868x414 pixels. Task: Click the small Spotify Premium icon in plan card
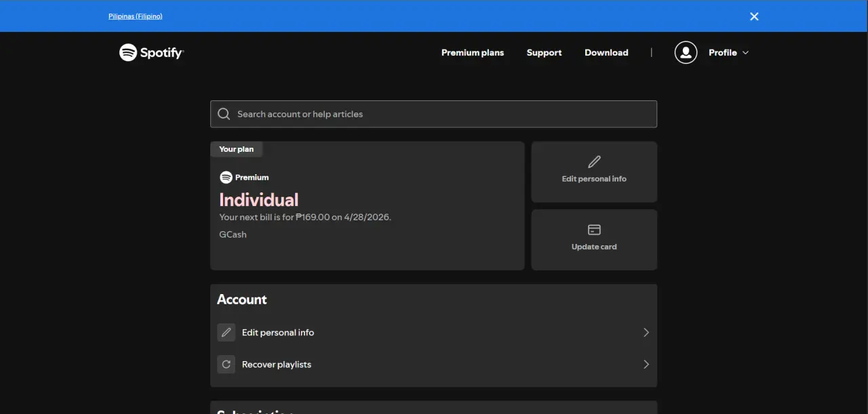coord(226,178)
